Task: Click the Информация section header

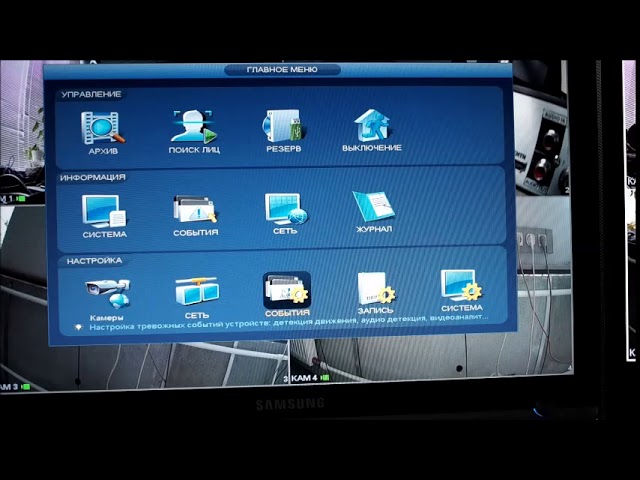Action: 92,177
